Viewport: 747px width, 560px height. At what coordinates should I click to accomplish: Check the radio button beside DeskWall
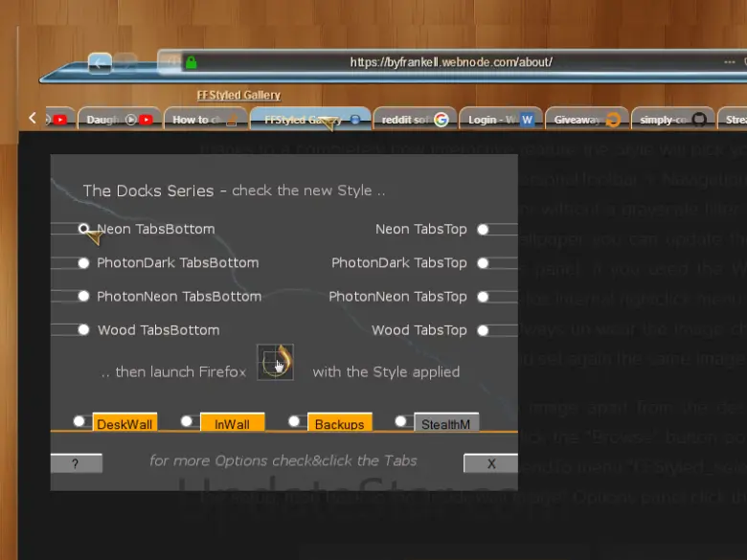(79, 421)
